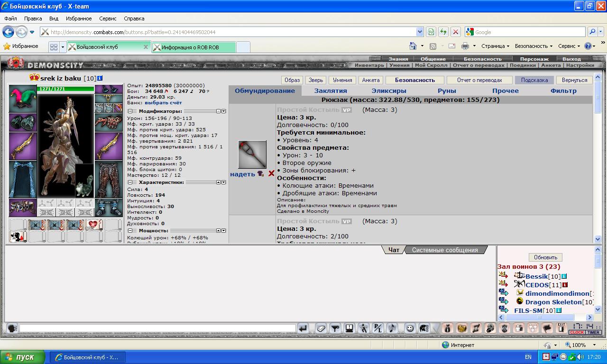This screenshot has width=607, height=364.
Task: Click the chat send arrow button
Action: coord(303,328)
